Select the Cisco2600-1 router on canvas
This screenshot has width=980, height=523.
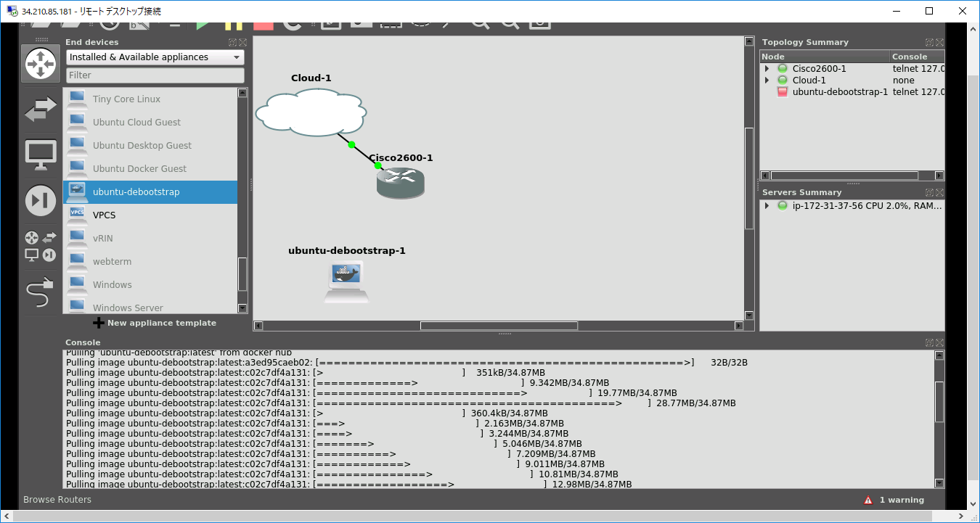tap(400, 183)
